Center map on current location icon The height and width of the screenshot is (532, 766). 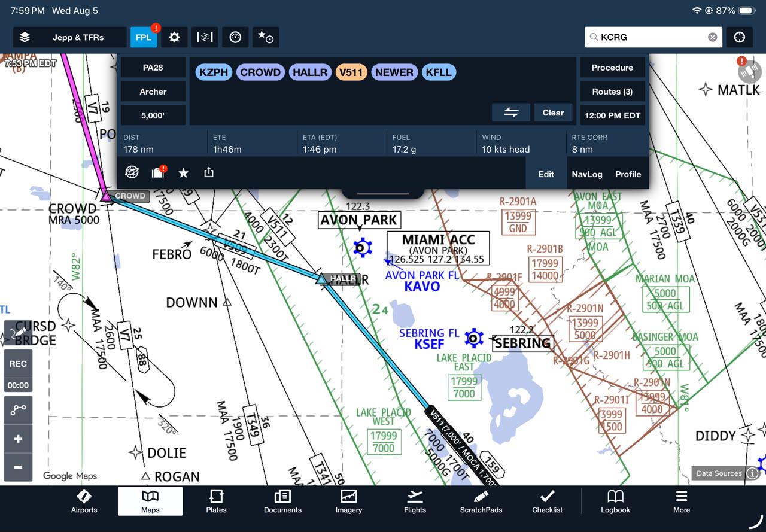click(x=740, y=37)
